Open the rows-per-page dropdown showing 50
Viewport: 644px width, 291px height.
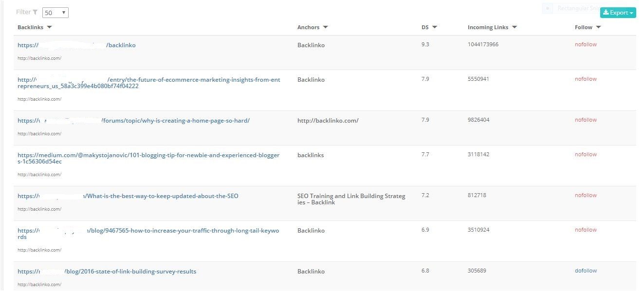(x=55, y=13)
